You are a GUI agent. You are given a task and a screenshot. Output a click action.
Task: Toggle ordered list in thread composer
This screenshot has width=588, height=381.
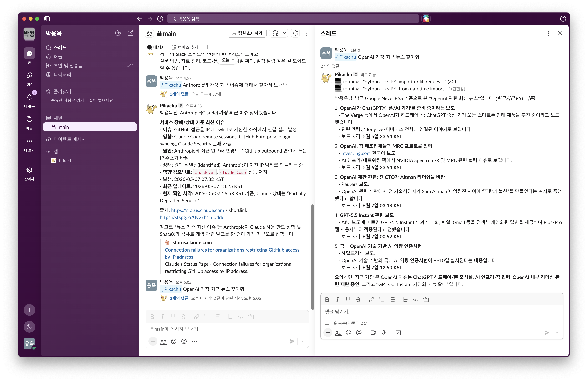[x=382, y=300]
